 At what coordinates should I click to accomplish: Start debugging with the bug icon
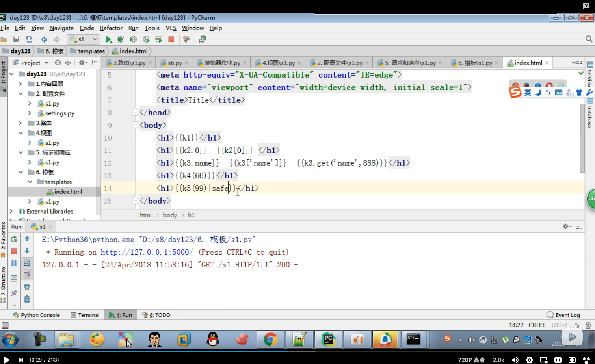point(121,39)
